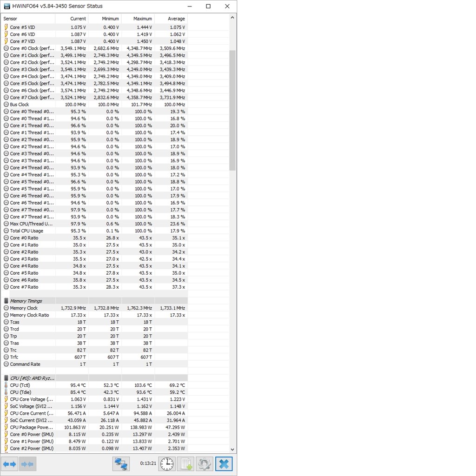Click the Average column header

171,19
